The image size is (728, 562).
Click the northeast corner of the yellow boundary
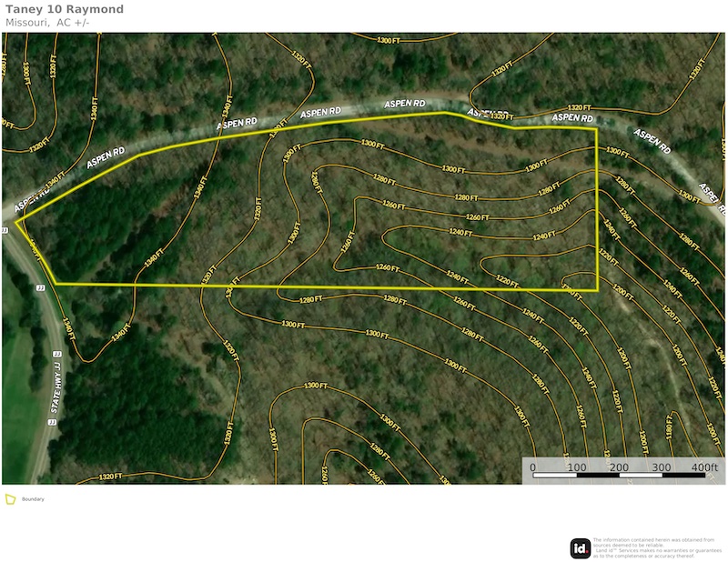(x=596, y=128)
